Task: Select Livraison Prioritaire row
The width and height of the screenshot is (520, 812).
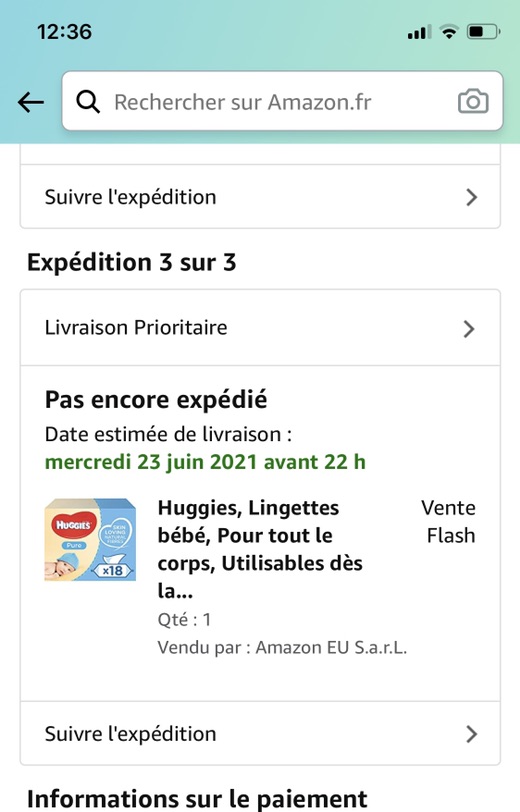Action: tap(260, 328)
